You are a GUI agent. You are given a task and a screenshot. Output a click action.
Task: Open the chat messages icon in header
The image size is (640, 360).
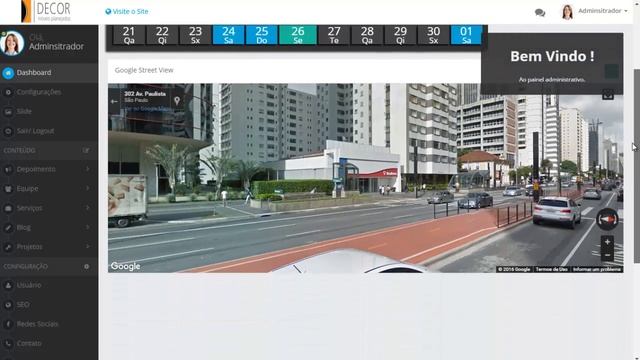(x=540, y=13)
